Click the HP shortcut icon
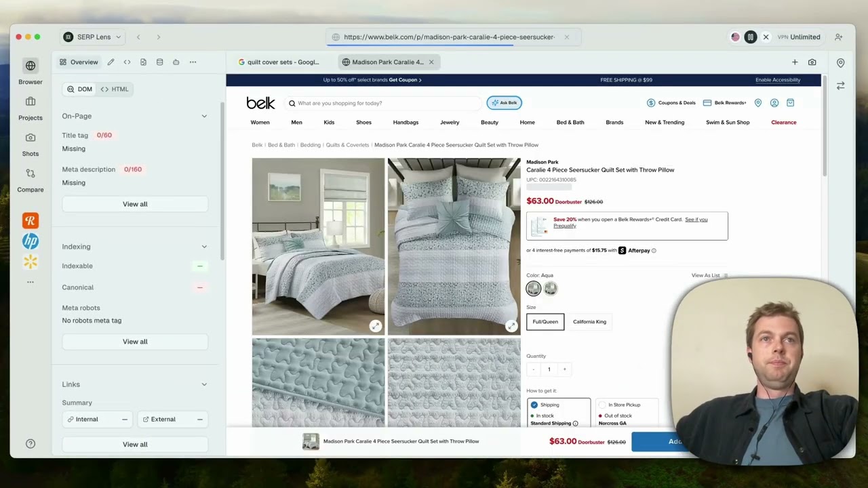The image size is (868, 488). coord(31,241)
